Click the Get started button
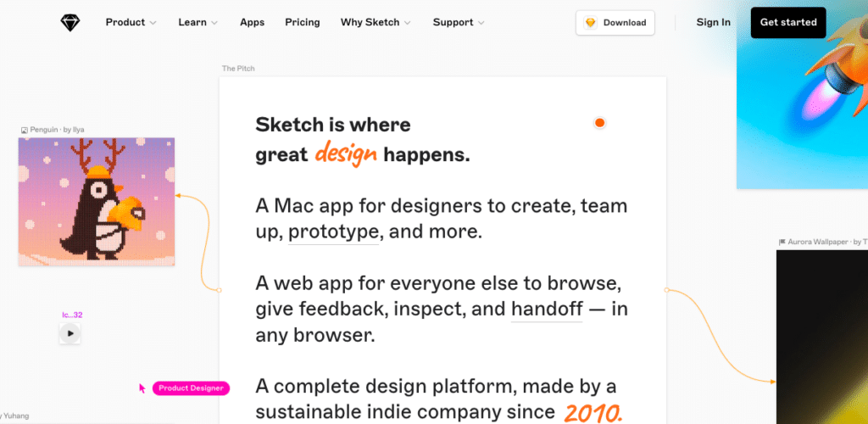This screenshot has height=424, width=868. [788, 23]
